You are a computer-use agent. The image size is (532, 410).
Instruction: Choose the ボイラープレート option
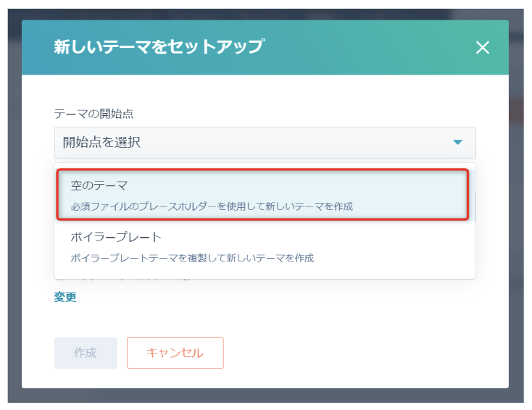[x=265, y=248]
